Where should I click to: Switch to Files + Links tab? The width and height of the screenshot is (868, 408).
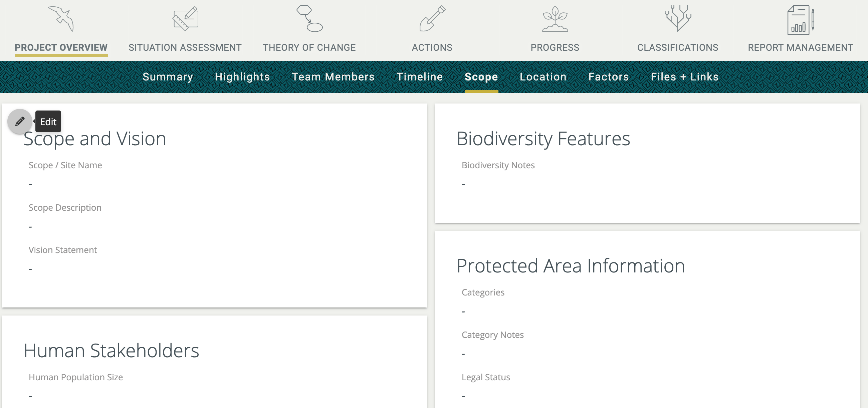tap(684, 77)
